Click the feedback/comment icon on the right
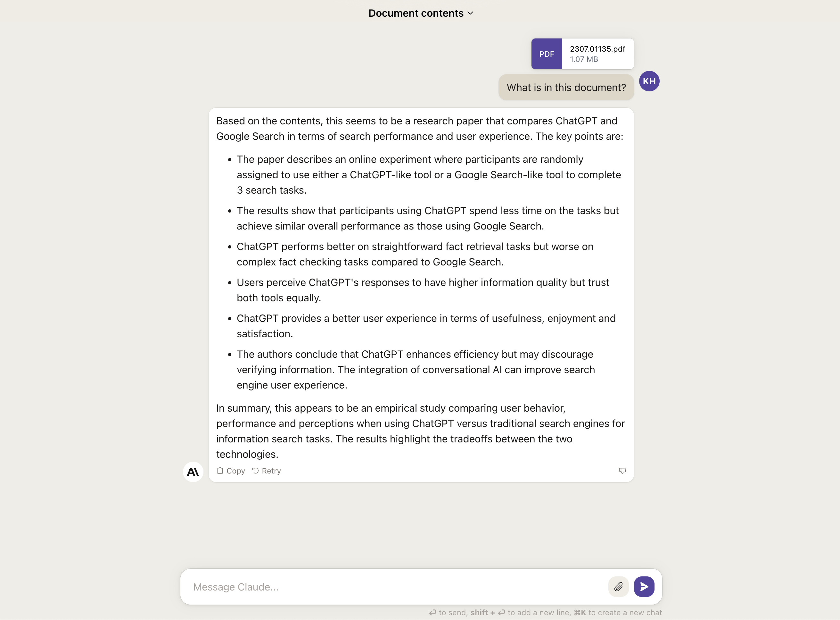The image size is (840, 620). [622, 471]
